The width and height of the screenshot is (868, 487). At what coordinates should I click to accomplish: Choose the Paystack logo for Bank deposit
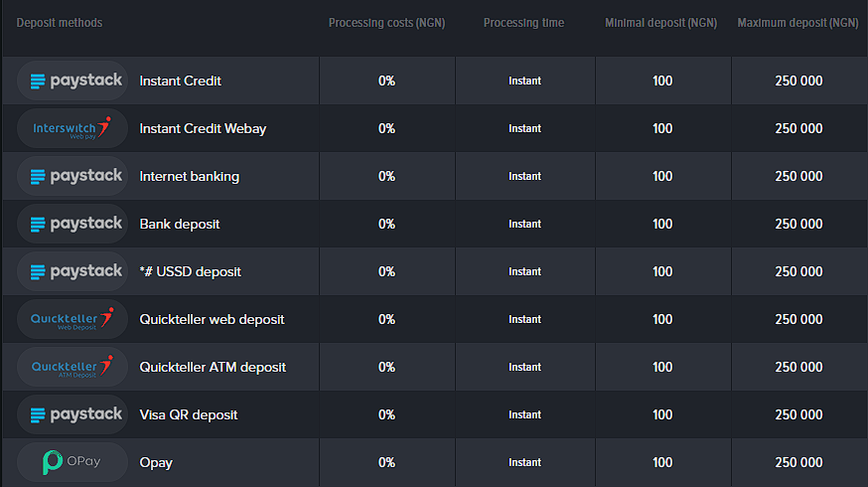pyautogui.click(x=72, y=224)
